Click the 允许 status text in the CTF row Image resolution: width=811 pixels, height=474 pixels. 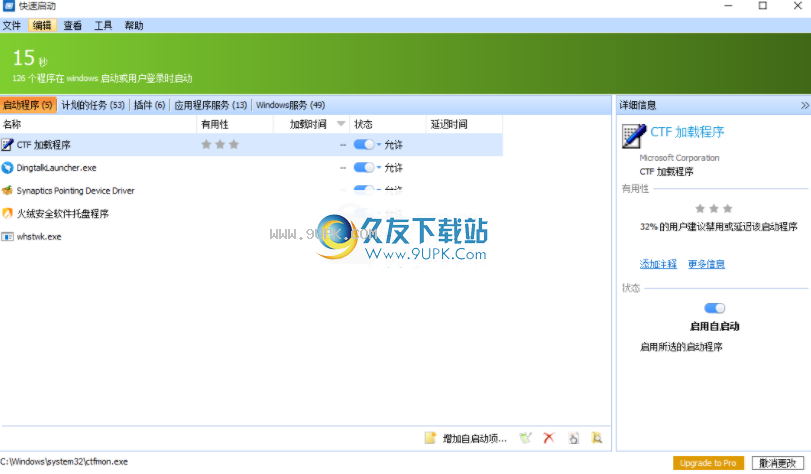(393, 145)
